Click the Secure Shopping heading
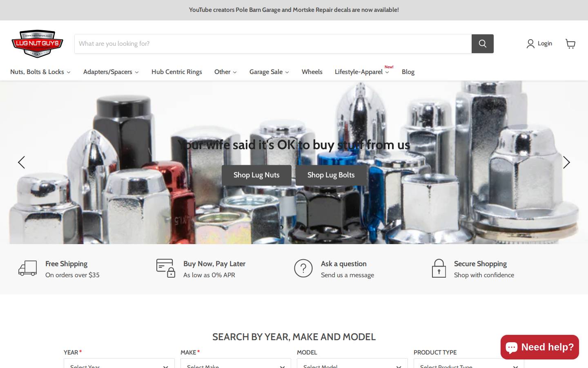The height and width of the screenshot is (368, 588). (x=480, y=264)
